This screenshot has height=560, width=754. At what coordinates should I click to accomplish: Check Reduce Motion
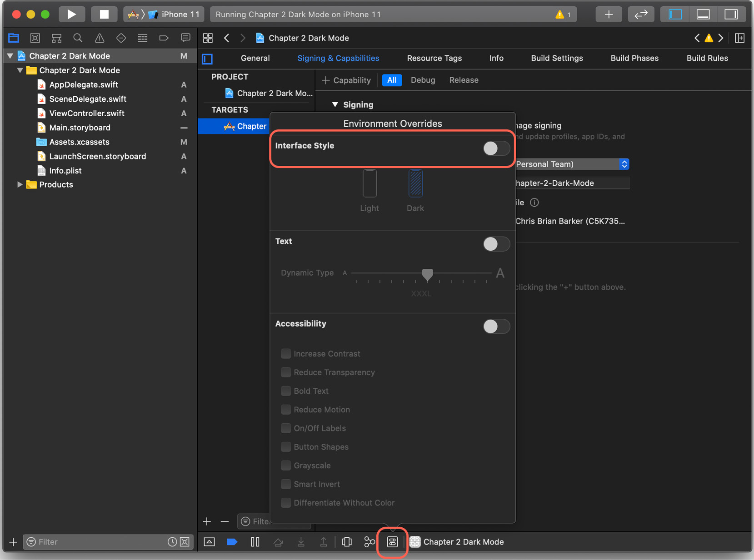coord(286,409)
